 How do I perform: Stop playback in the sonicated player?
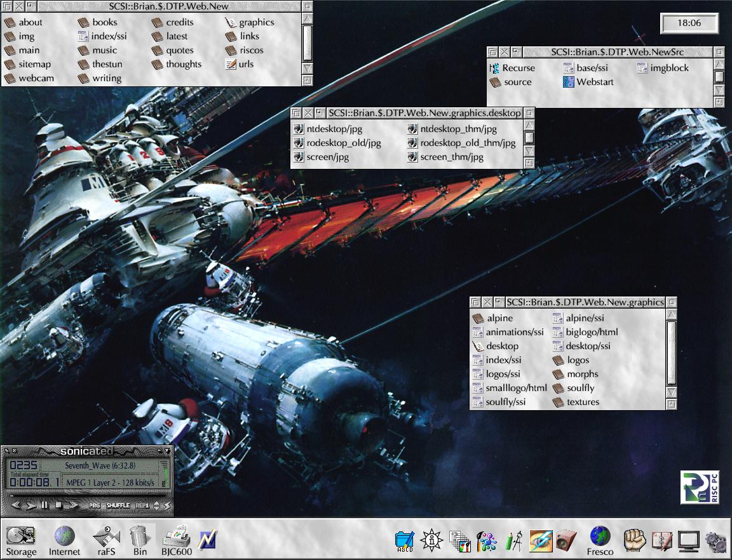(58, 505)
